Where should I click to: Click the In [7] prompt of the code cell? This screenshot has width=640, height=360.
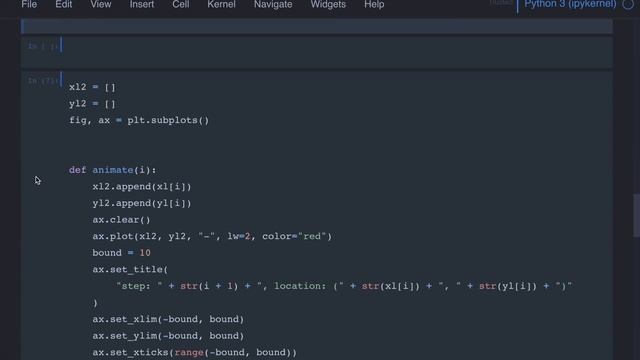[x=43, y=81]
